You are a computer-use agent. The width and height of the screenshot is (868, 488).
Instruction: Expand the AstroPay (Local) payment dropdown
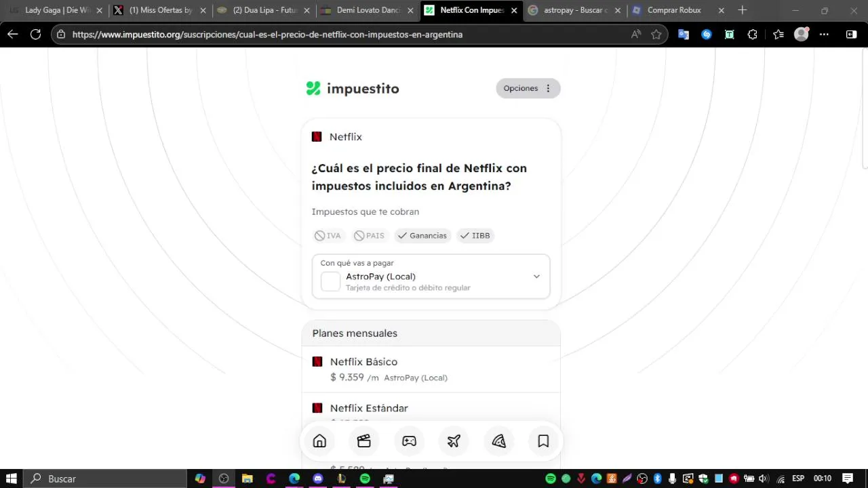click(x=431, y=276)
